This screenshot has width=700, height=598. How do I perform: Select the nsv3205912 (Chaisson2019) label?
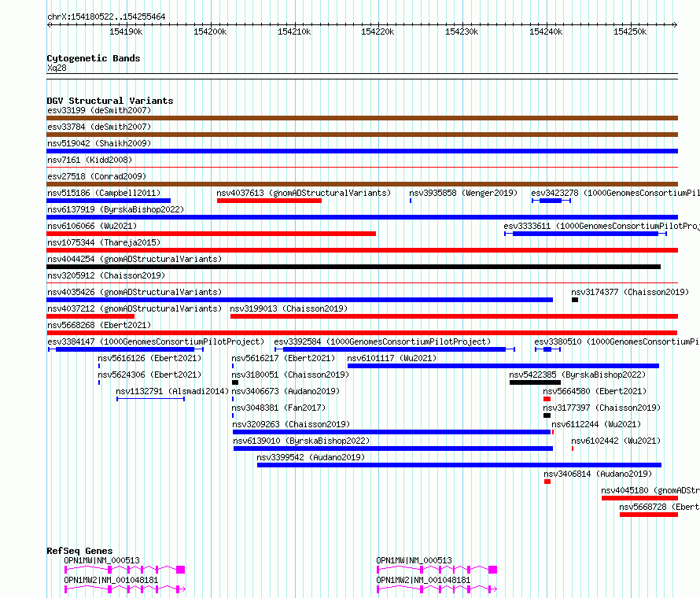(106, 275)
